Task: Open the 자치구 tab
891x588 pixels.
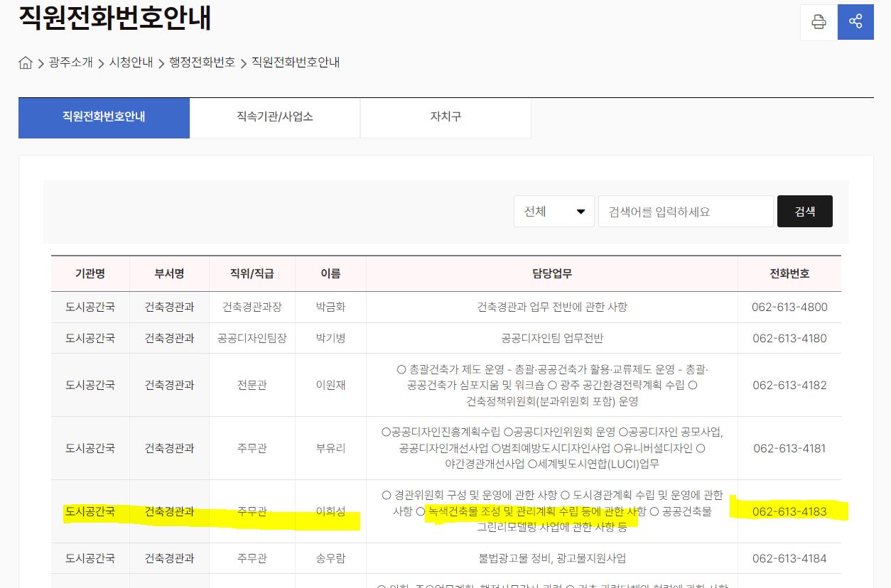Action: pyautogui.click(x=445, y=117)
